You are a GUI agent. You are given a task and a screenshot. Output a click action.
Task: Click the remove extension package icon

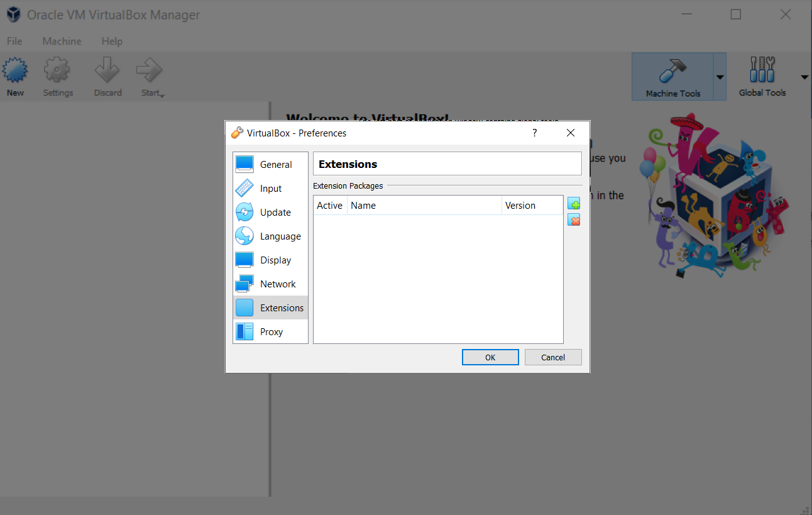click(x=573, y=220)
